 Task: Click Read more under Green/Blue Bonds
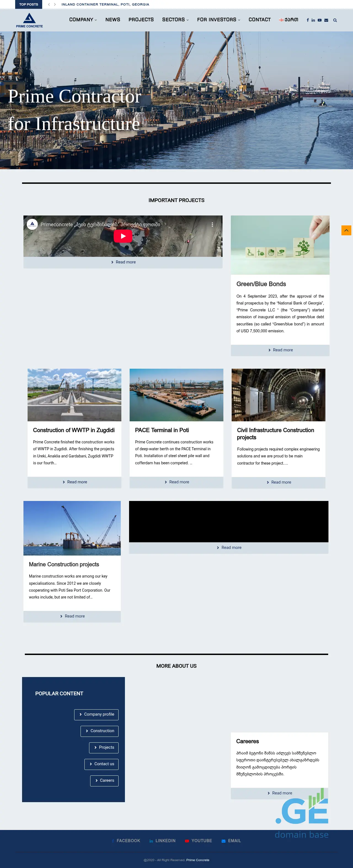coord(280,350)
